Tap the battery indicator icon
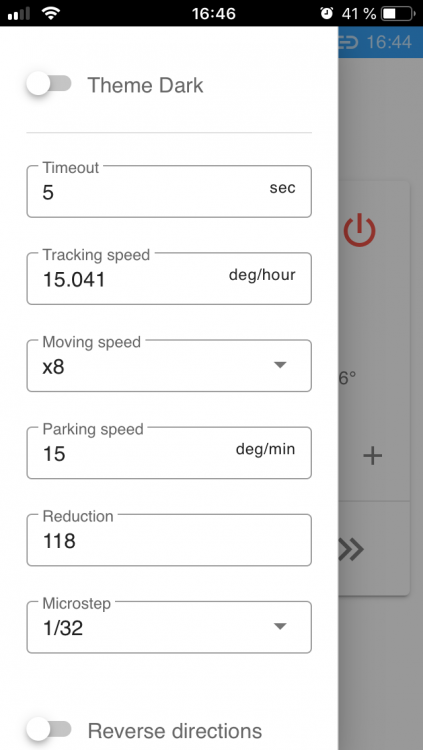 (398, 13)
